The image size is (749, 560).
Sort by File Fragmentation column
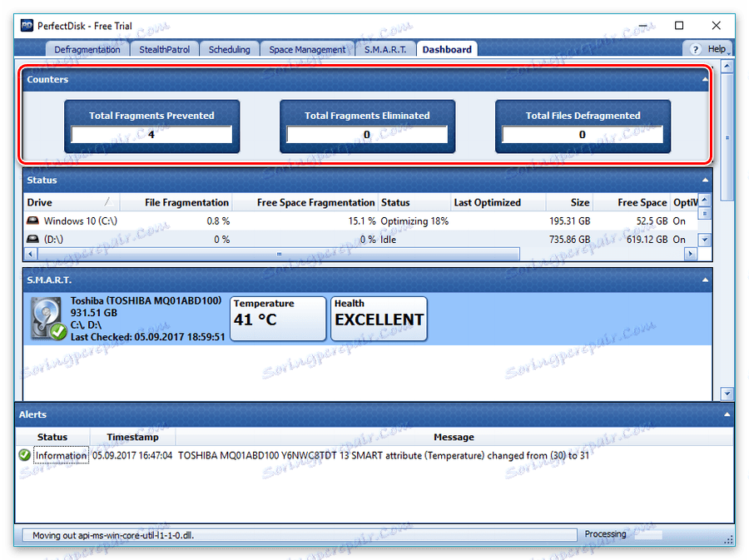176,202
